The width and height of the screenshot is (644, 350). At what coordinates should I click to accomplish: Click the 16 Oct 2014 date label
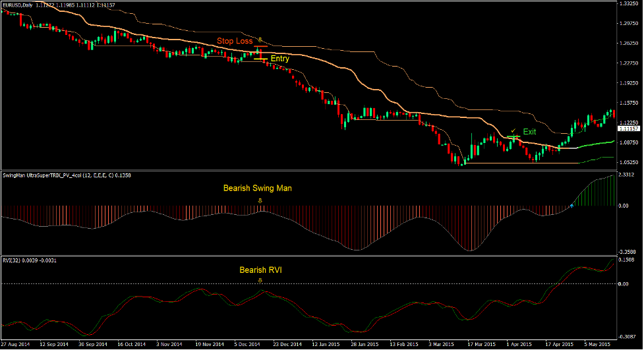click(131, 344)
